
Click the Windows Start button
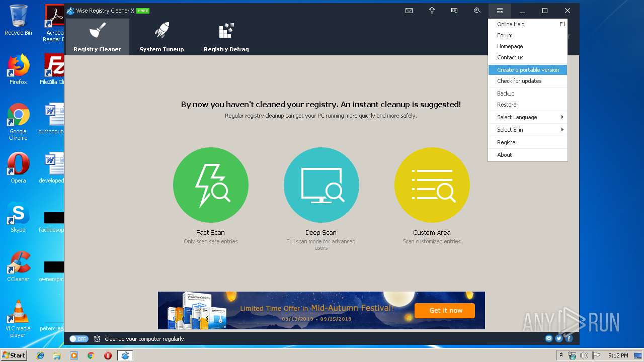(14, 355)
